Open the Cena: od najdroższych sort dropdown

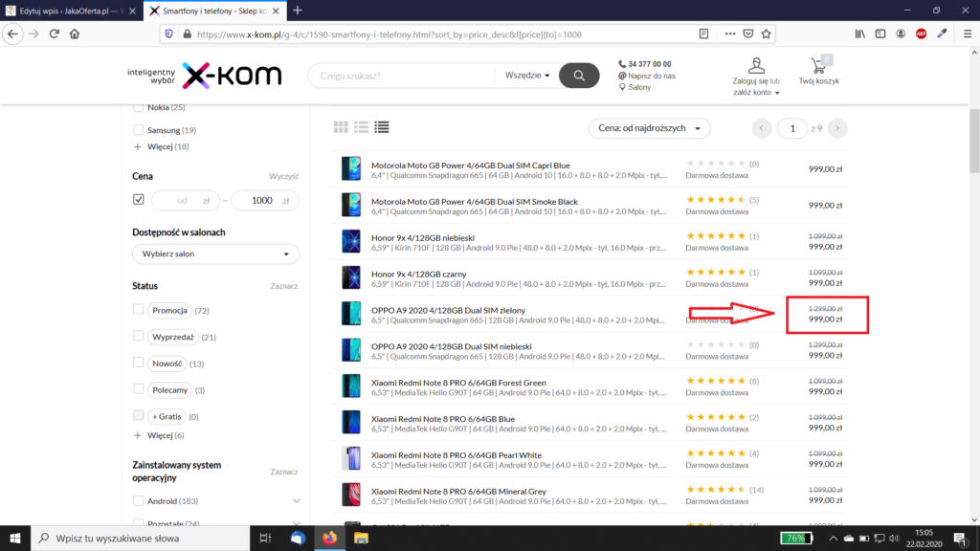[650, 128]
